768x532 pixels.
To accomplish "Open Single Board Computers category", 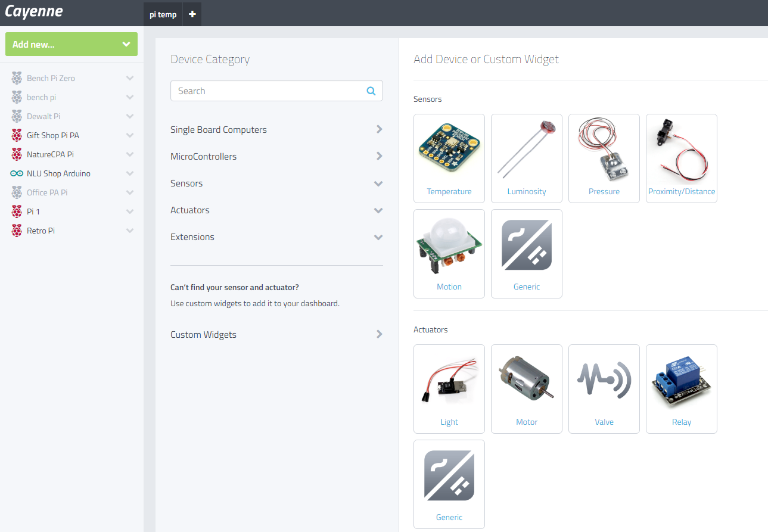I will click(219, 130).
